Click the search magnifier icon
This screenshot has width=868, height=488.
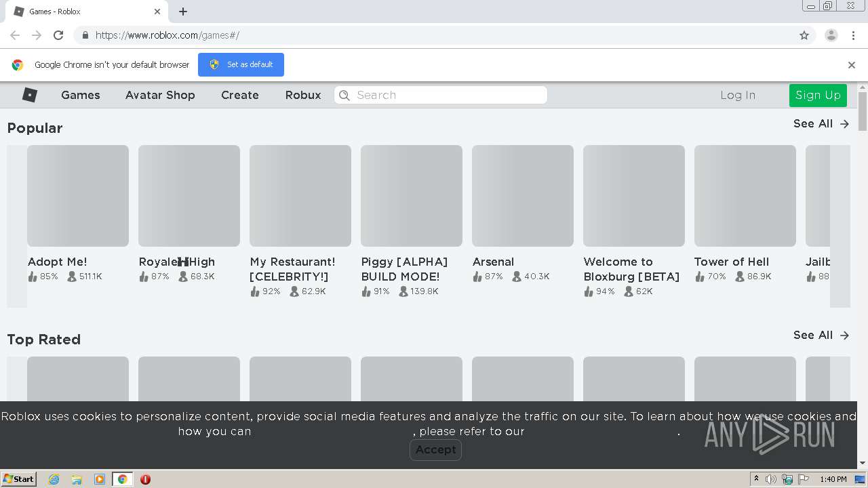[344, 95]
